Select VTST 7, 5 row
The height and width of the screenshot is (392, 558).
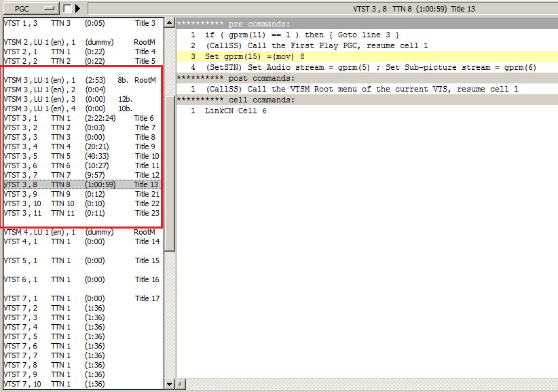pyautogui.click(x=83, y=337)
